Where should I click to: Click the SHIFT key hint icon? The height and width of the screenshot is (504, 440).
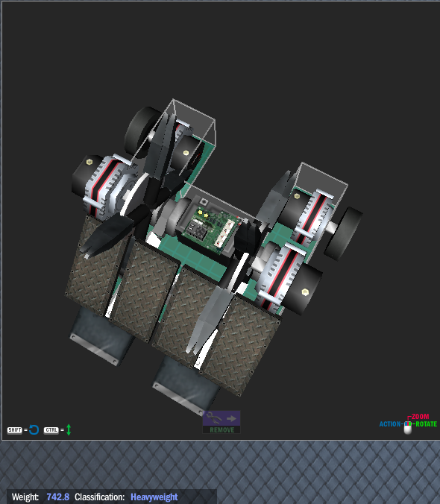[x=15, y=429]
